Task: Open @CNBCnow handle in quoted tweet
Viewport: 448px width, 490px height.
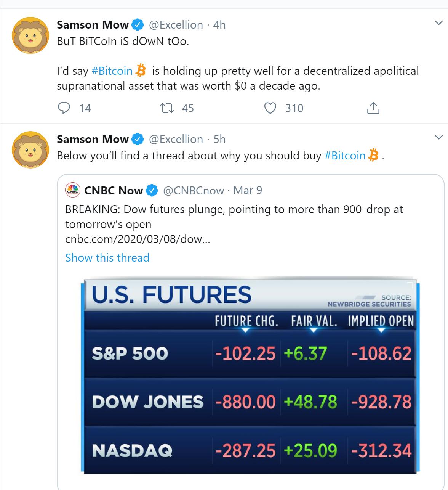Action: (x=194, y=190)
